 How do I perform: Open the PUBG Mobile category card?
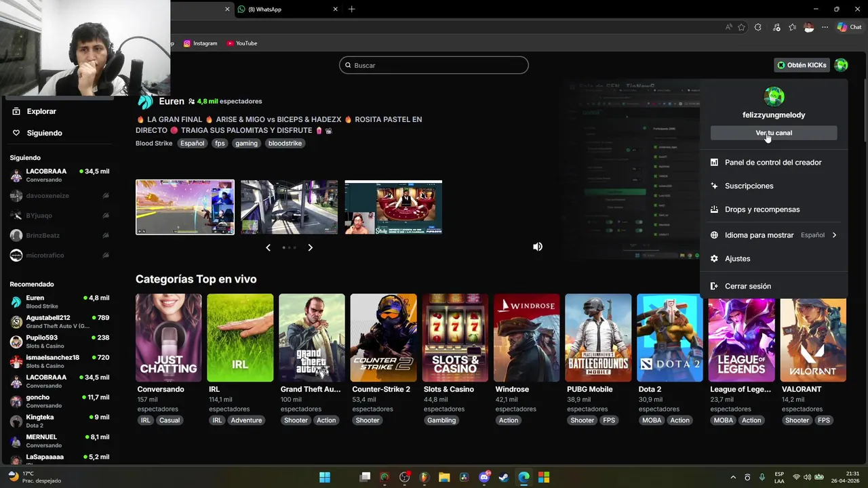(598, 338)
